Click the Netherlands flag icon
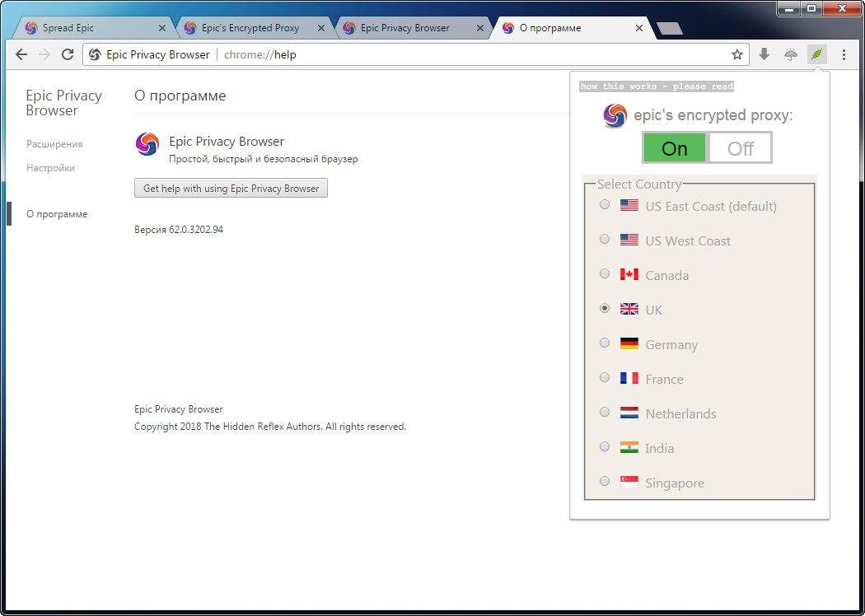Viewport: 865px width, 616px height. point(629,413)
